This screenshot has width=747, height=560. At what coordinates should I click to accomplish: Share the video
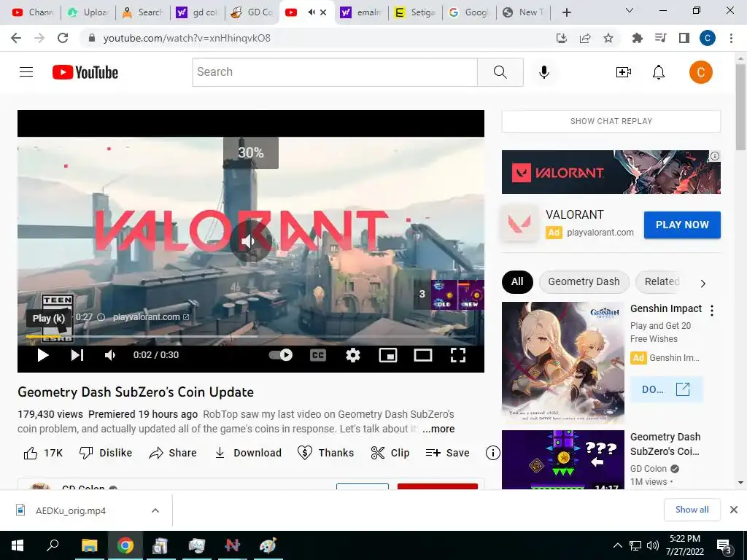pyautogui.click(x=172, y=453)
